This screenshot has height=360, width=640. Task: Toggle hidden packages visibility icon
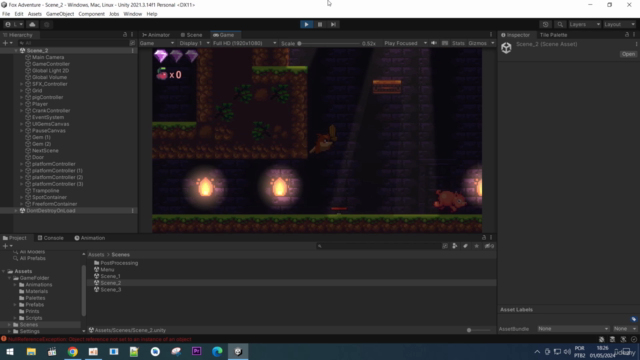(x=489, y=246)
